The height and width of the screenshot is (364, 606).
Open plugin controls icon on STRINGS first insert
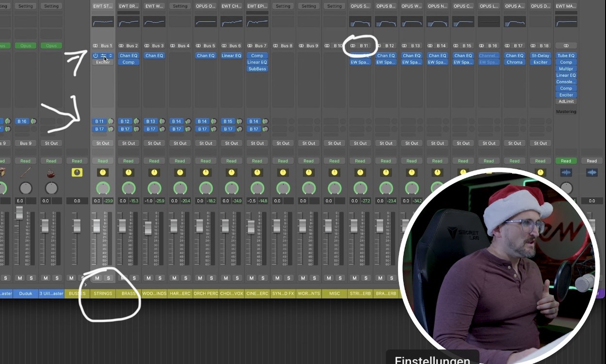click(103, 56)
